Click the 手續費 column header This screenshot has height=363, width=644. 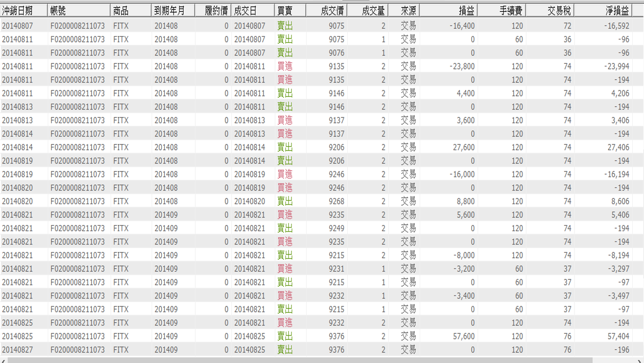pyautogui.click(x=501, y=10)
